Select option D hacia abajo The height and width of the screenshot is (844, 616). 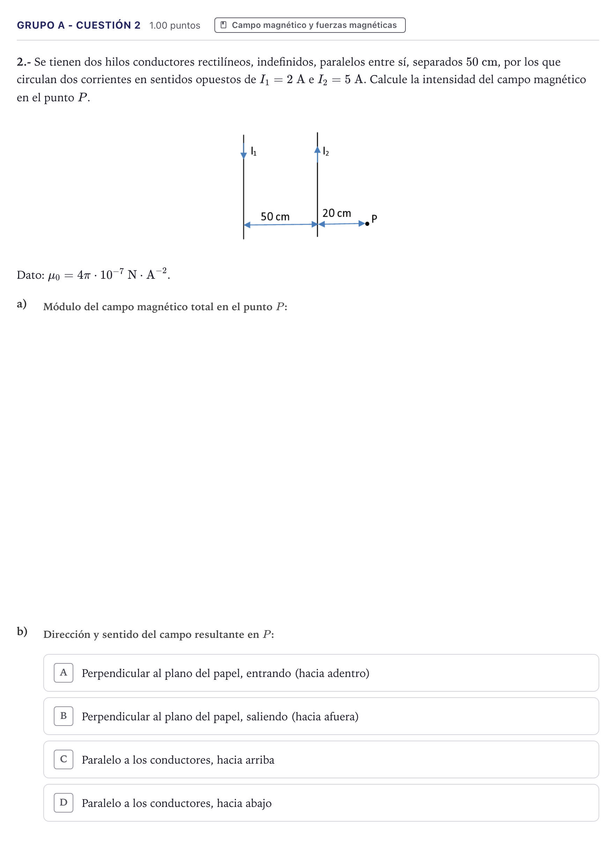321,802
